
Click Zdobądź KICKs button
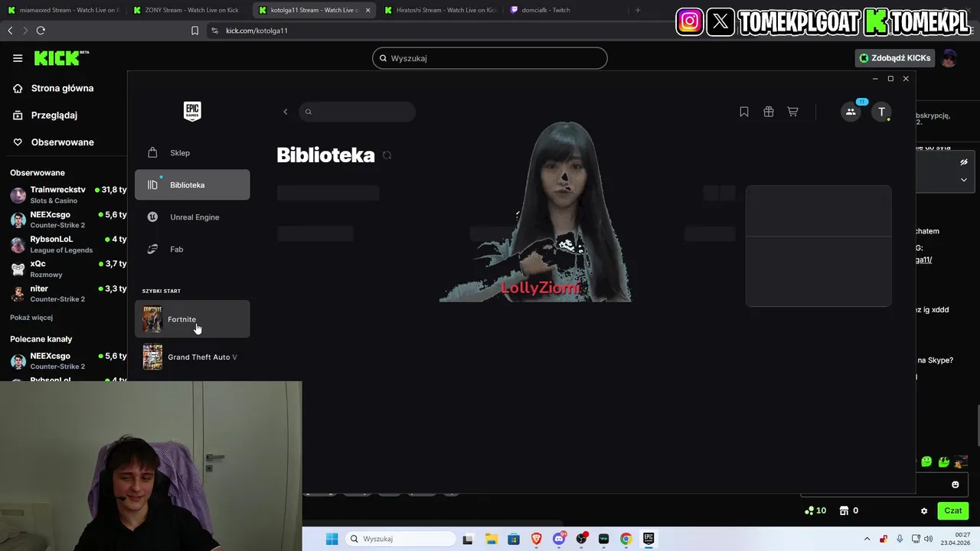(895, 58)
